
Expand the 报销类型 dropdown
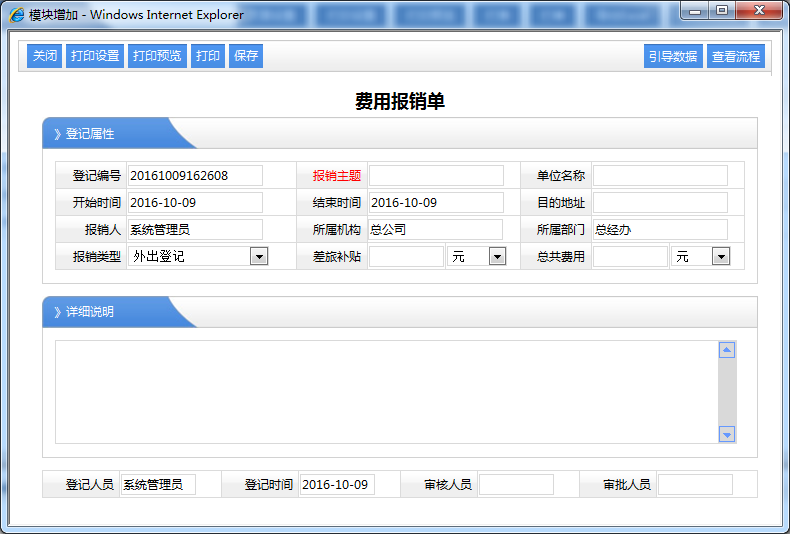[258, 257]
